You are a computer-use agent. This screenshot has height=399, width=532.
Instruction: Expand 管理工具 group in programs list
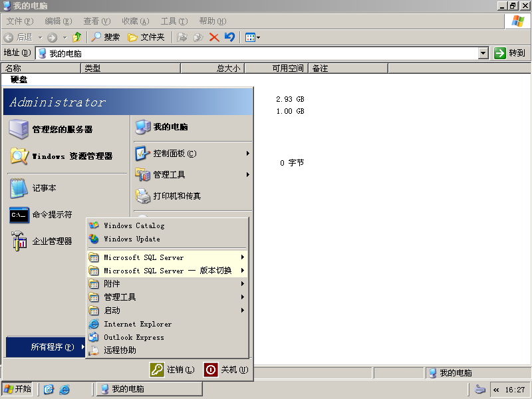[x=167, y=297]
